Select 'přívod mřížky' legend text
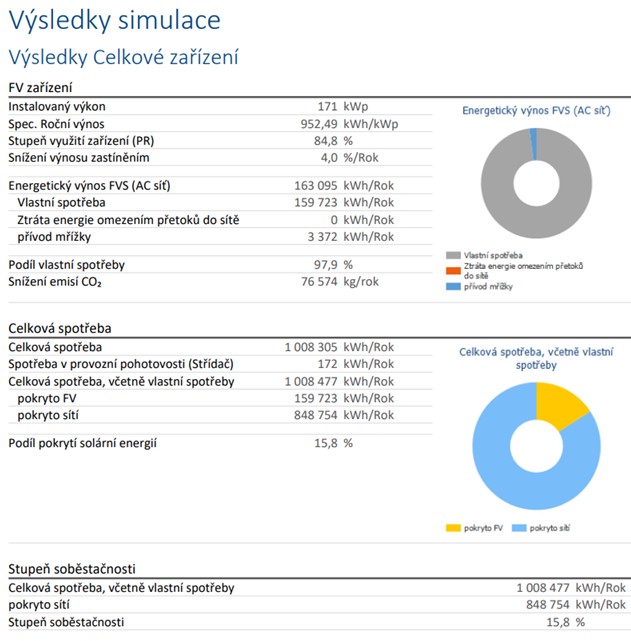 tap(488, 287)
